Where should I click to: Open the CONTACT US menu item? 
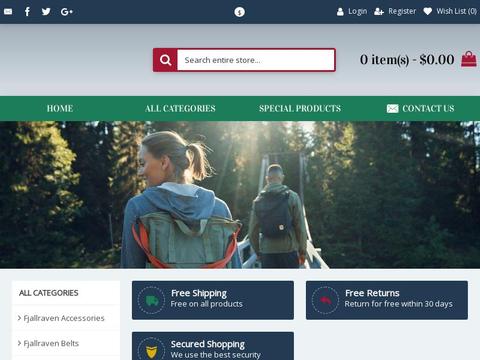[428, 108]
